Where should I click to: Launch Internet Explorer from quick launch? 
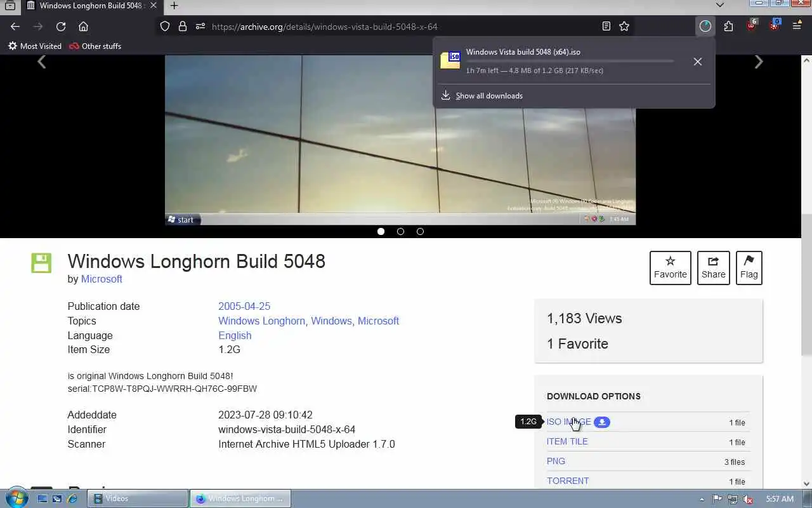point(72,499)
